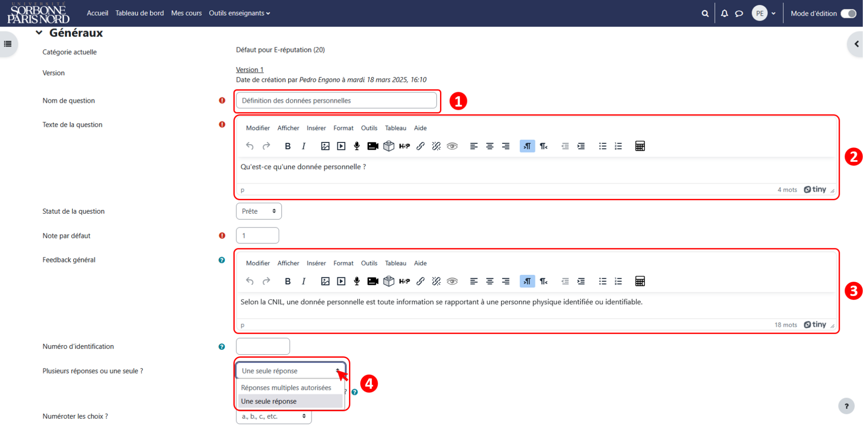Open Version 1 link
Image resolution: width=868 pixels, height=425 pixels.
(x=250, y=69)
